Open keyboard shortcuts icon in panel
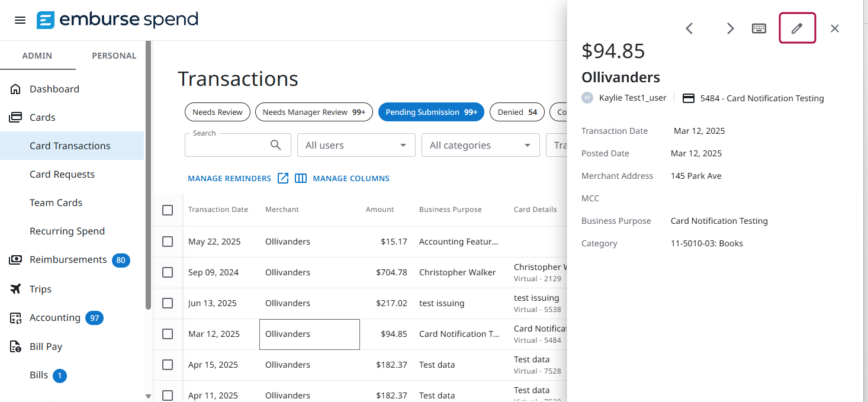This screenshot has width=868, height=402. 758,28
